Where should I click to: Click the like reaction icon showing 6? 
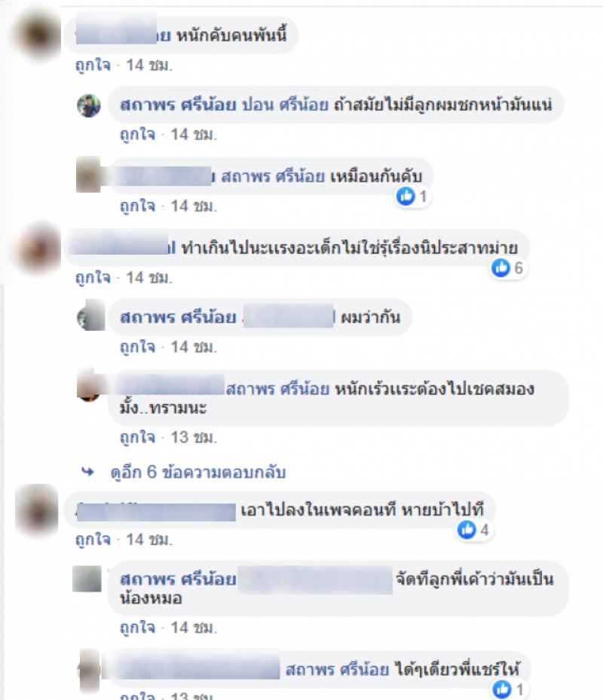500,267
